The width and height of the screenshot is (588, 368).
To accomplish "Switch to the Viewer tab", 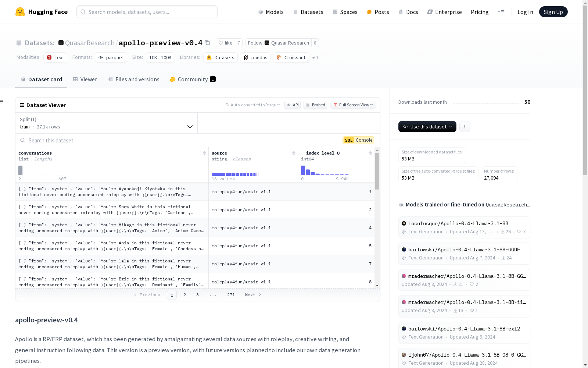I will pyautogui.click(x=85, y=79).
